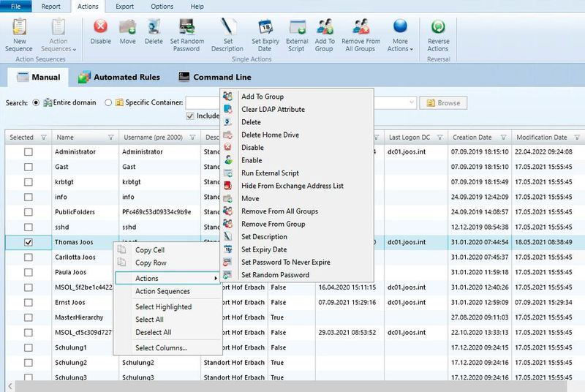
Task: Click the Browse button
Action: [443, 102]
